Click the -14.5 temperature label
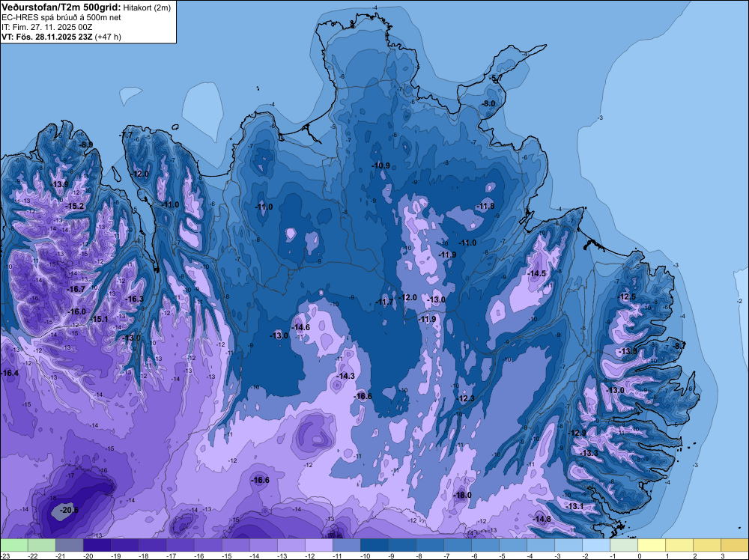749x560 pixels. click(536, 273)
